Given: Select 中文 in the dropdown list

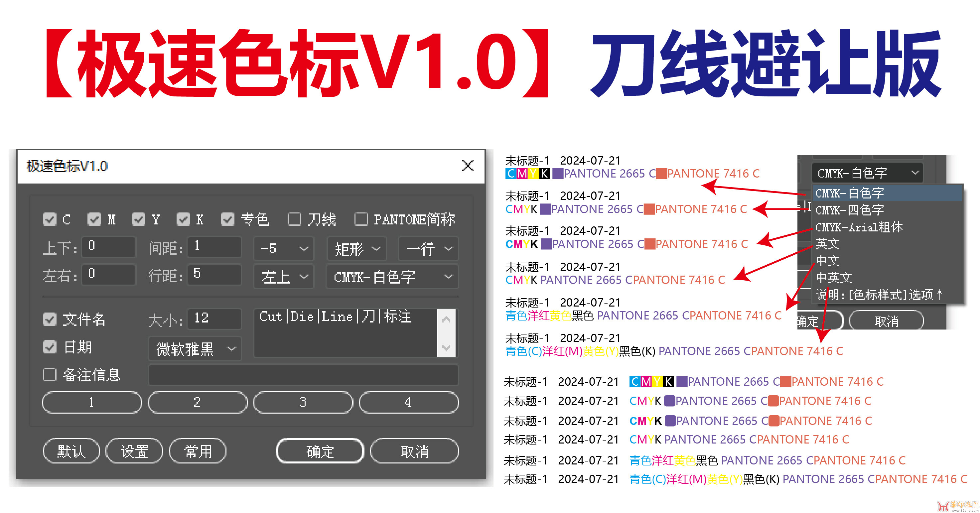Looking at the screenshot, I should 887,261.
